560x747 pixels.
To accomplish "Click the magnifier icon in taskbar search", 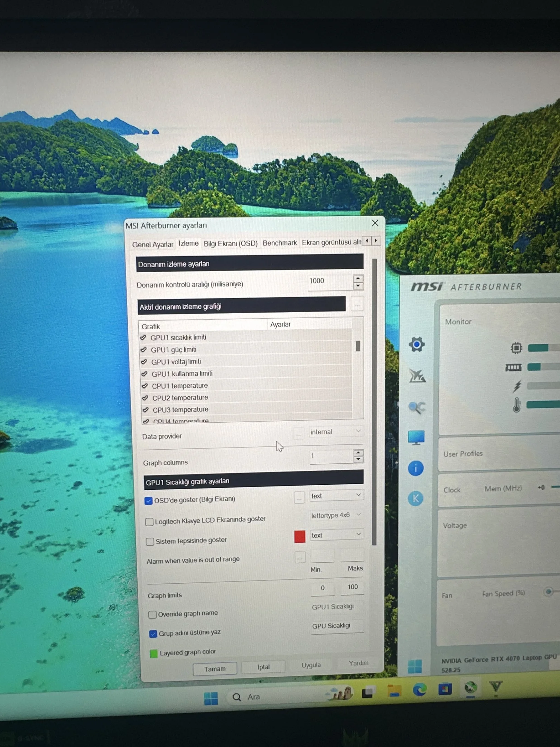I will coord(237,697).
